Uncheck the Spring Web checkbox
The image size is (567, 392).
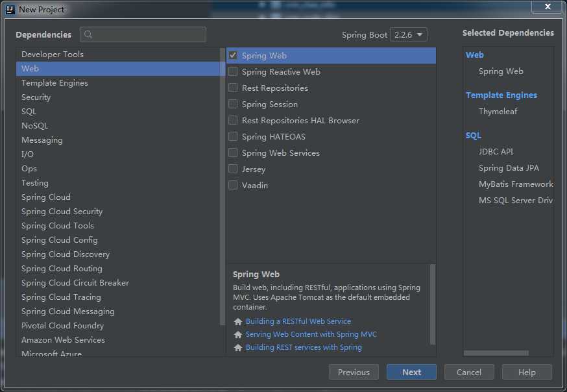pos(233,55)
